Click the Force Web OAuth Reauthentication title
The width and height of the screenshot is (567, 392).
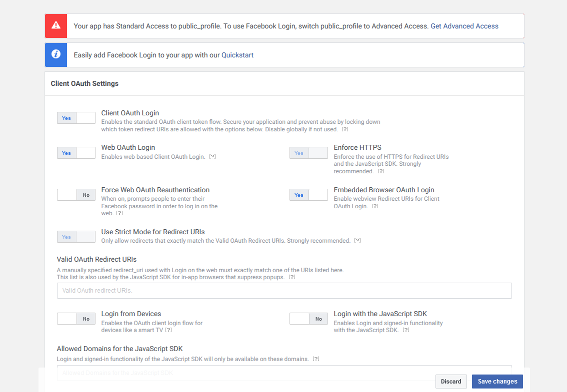[x=155, y=190]
